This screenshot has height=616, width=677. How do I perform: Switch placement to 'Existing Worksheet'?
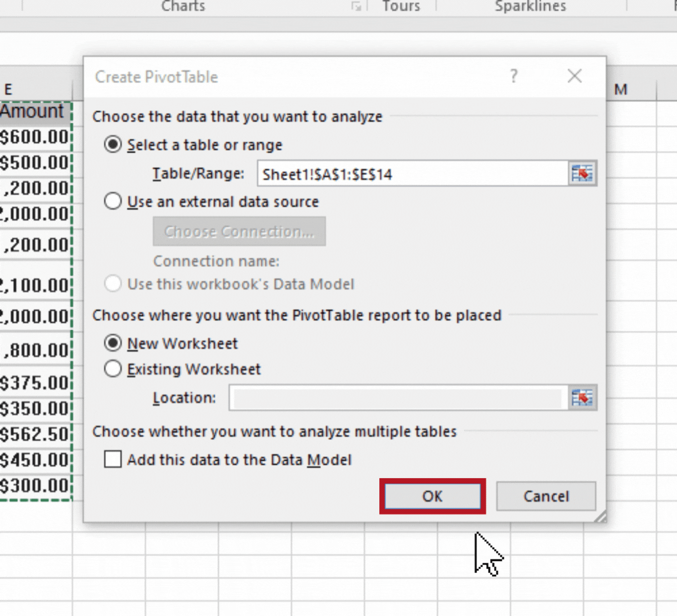pos(113,369)
